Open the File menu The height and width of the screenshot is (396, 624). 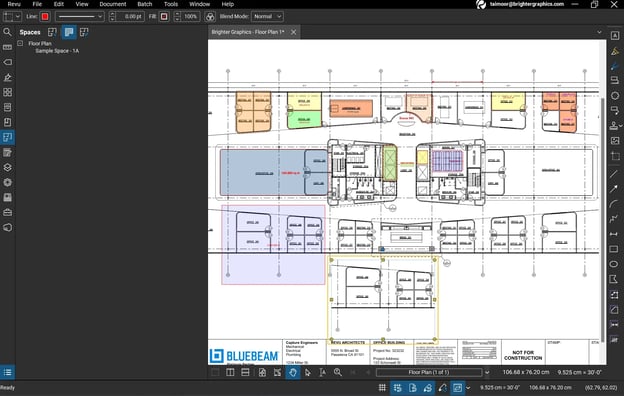[37, 4]
